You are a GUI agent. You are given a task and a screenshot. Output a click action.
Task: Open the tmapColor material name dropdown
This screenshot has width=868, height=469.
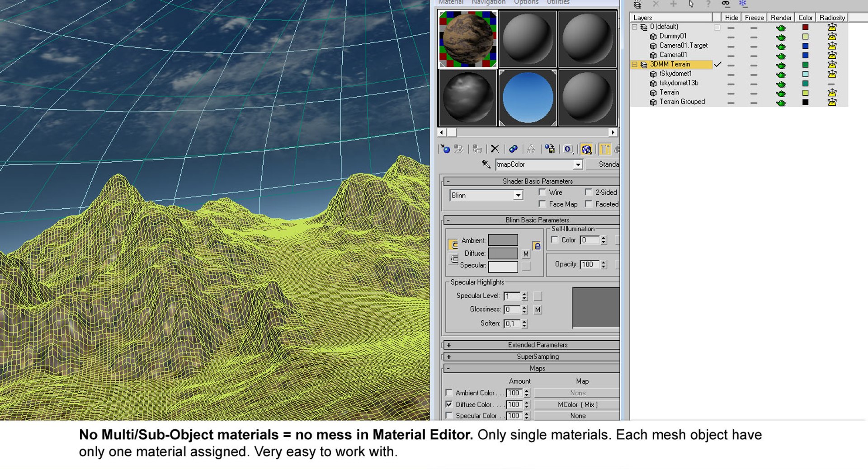click(x=578, y=164)
